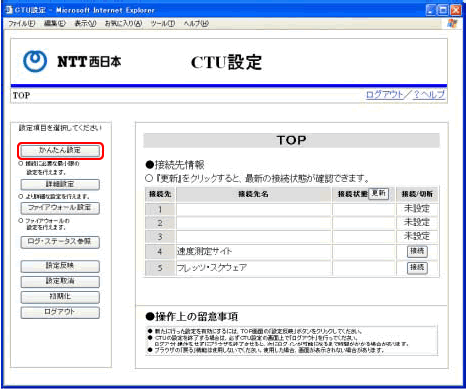Screen dimensions: 466x390
Task: Click the かんたん設定 button
Action: coord(60,151)
